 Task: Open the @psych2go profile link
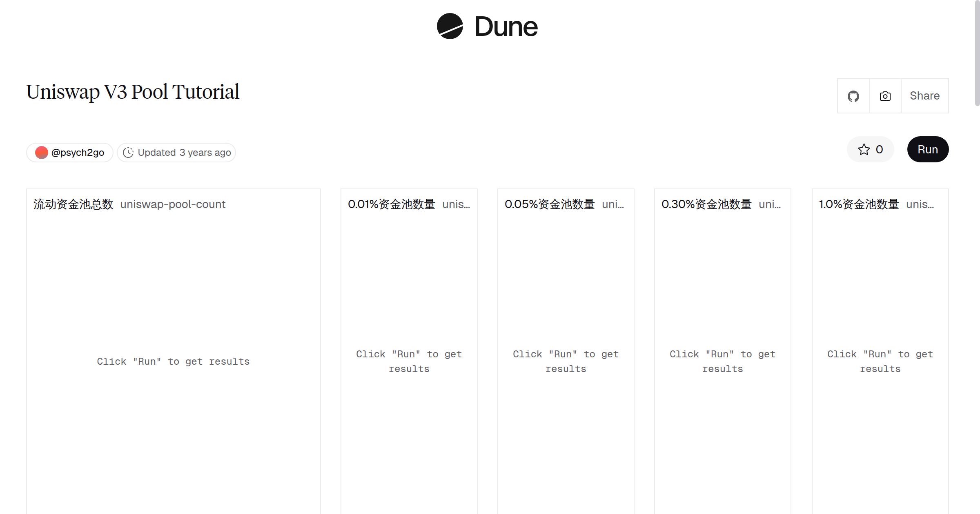78,153
